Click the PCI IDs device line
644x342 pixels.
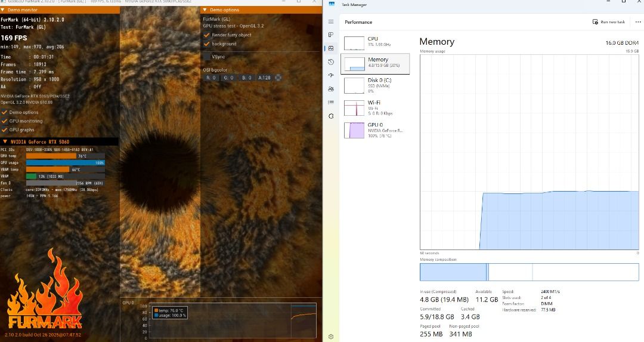click(47, 150)
